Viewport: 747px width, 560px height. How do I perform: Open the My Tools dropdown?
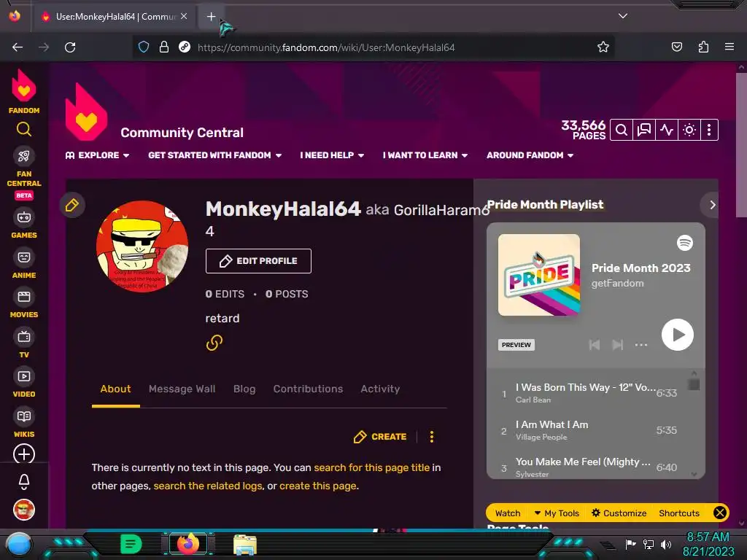pos(556,513)
